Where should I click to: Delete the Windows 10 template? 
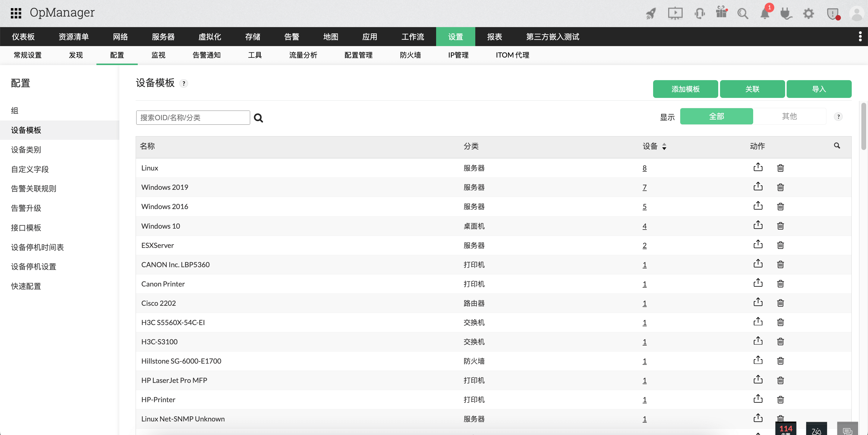tap(780, 226)
